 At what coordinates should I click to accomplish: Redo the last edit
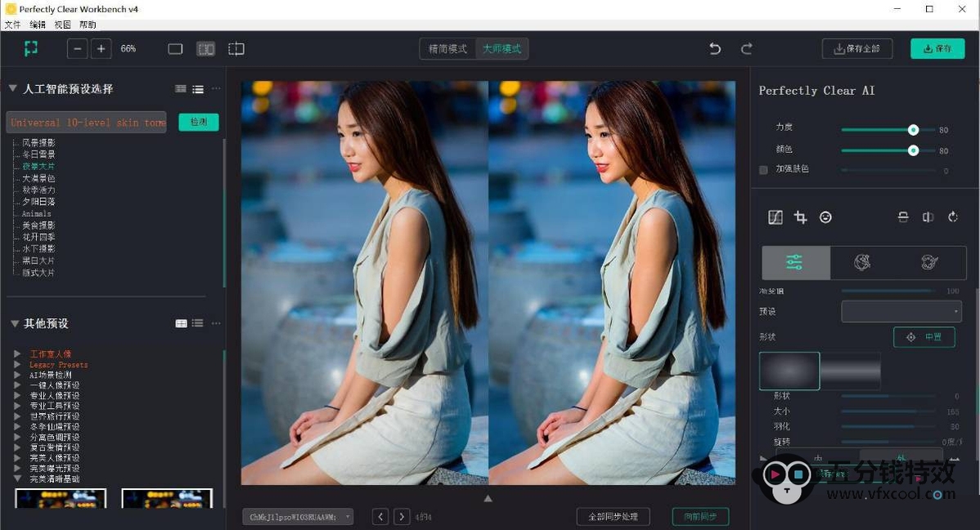pyautogui.click(x=747, y=49)
